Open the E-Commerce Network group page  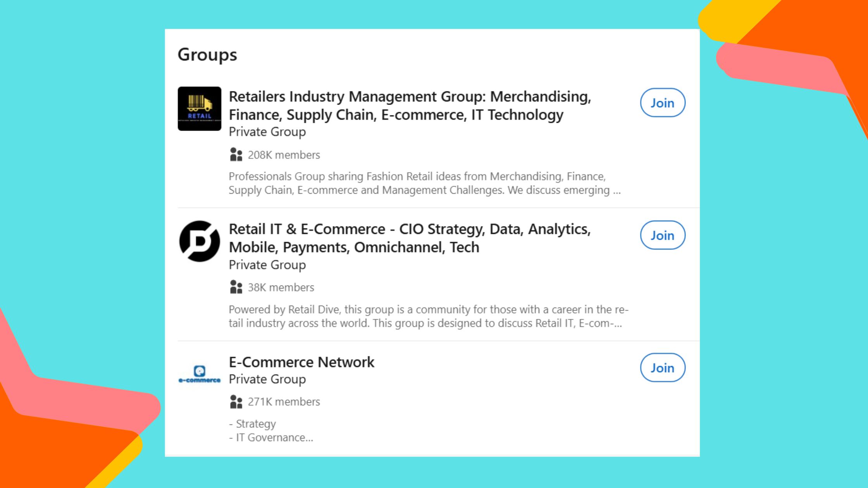click(302, 362)
